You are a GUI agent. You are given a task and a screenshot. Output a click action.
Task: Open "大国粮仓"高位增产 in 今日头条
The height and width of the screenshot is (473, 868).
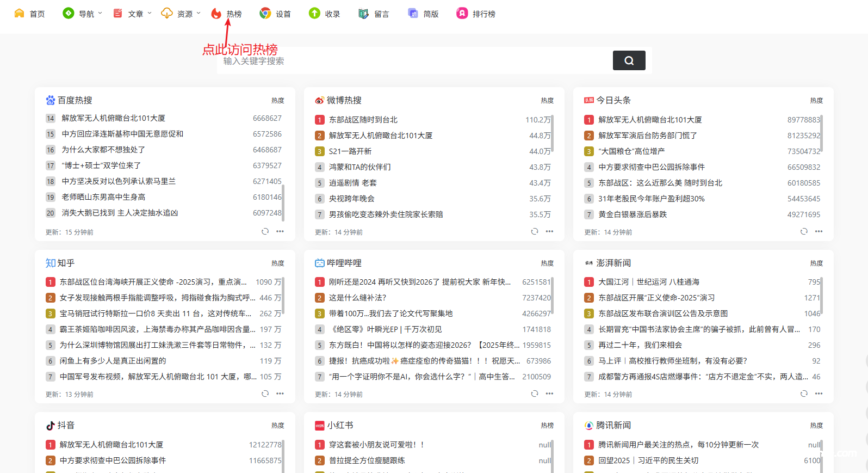pyautogui.click(x=631, y=151)
